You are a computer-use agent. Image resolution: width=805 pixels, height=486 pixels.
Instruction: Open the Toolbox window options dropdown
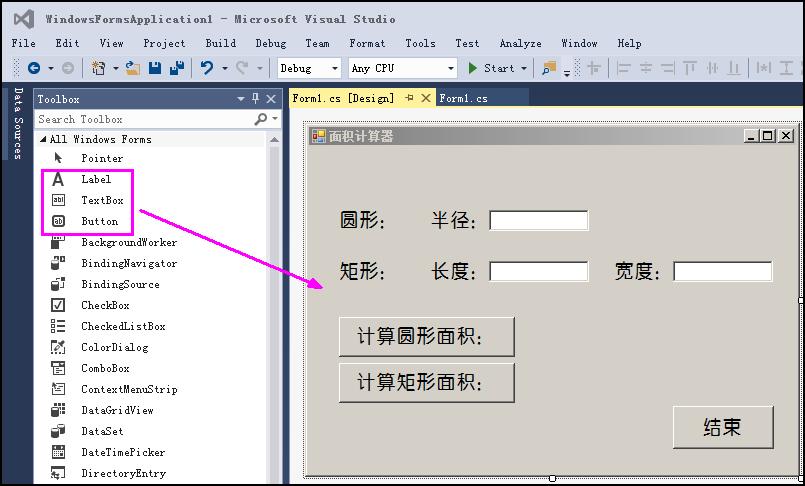click(x=240, y=99)
